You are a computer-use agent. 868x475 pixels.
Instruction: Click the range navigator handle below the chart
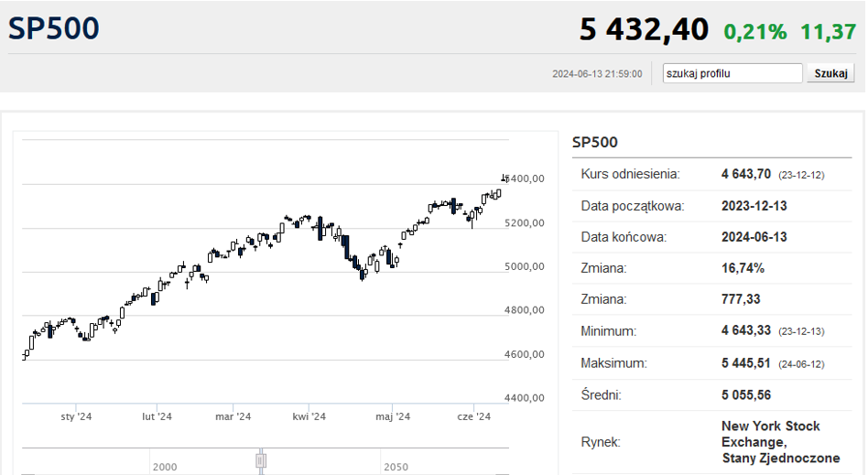click(x=261, y=460)
